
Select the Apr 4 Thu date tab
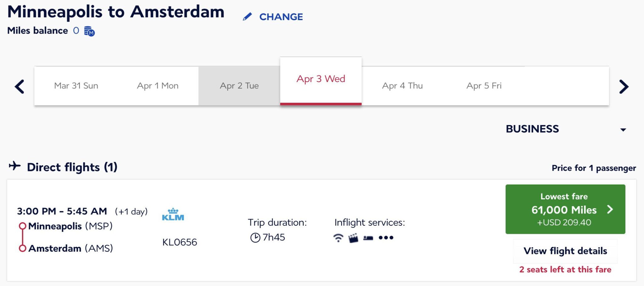402,86
